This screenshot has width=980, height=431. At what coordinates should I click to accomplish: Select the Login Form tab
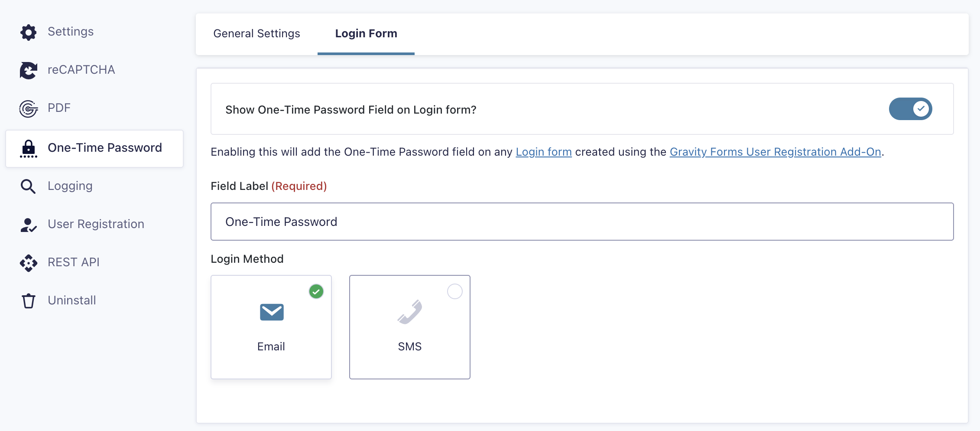366,34
